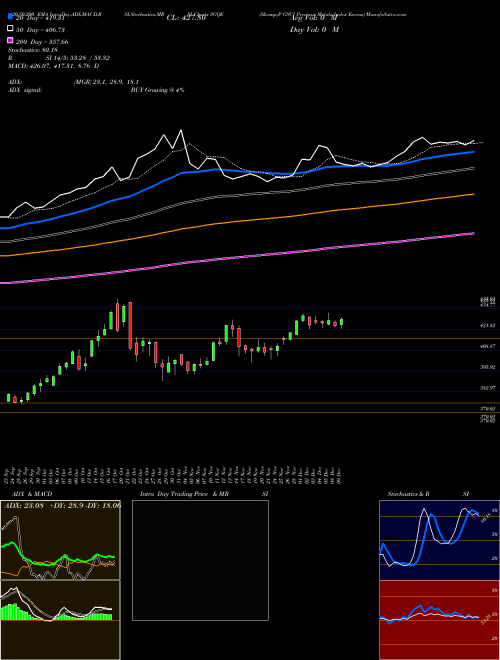Click the empty intraday trading chart box
500x660 pixels.
click(200, 560)
